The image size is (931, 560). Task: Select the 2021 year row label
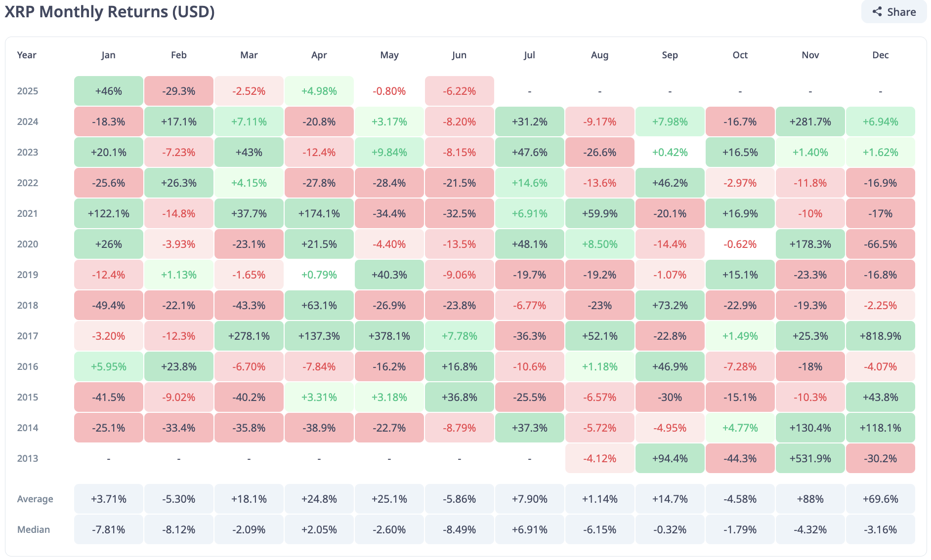[28, 214]
